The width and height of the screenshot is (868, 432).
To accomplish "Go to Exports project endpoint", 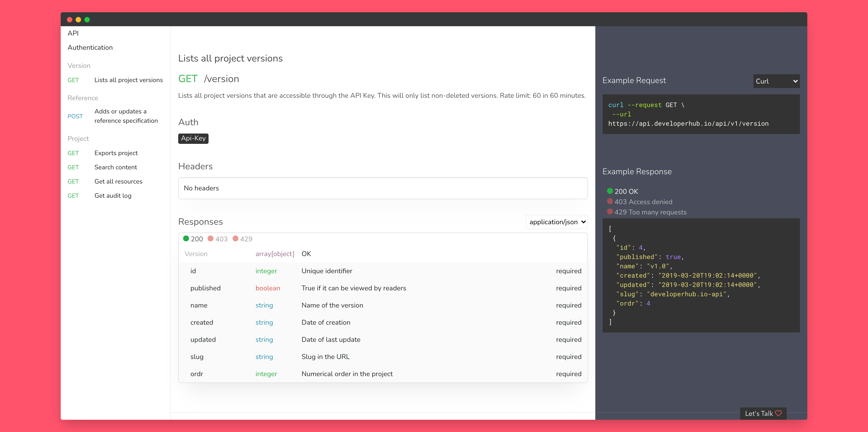I will (x=116, y=153).
